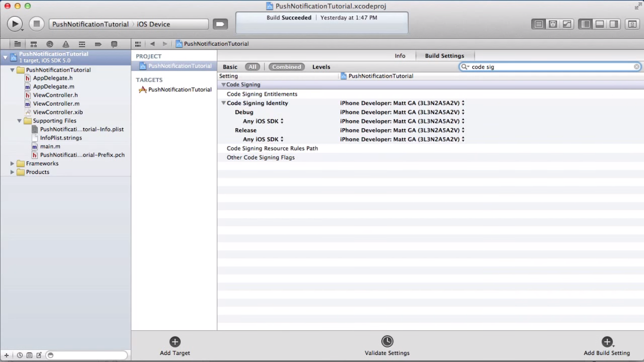The width and height of the screenshot is (644, 362).
Task: Select ViewController.h in navigator
Action: (55, 95)
